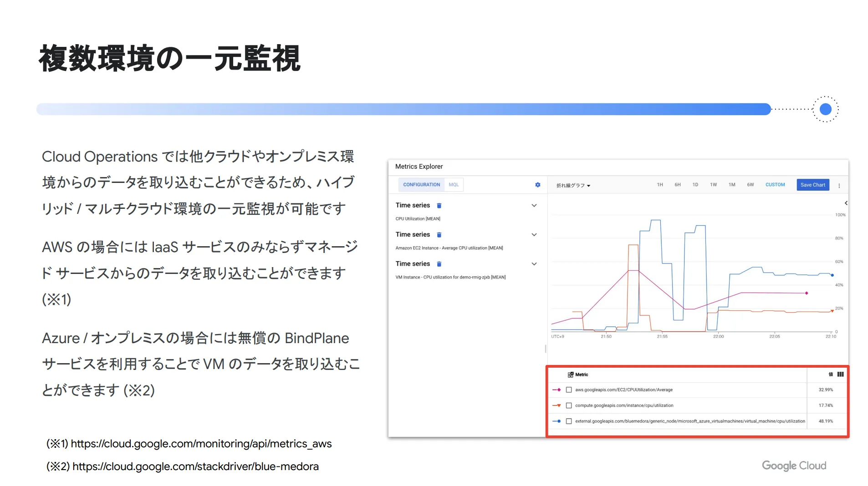
Task: Open Metrics Explorer settings gear
Action: (x=537, y=185)
